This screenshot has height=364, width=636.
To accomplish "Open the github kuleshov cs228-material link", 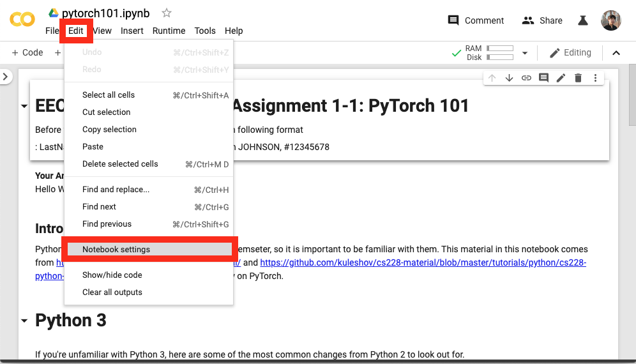I will coord(423,262).
